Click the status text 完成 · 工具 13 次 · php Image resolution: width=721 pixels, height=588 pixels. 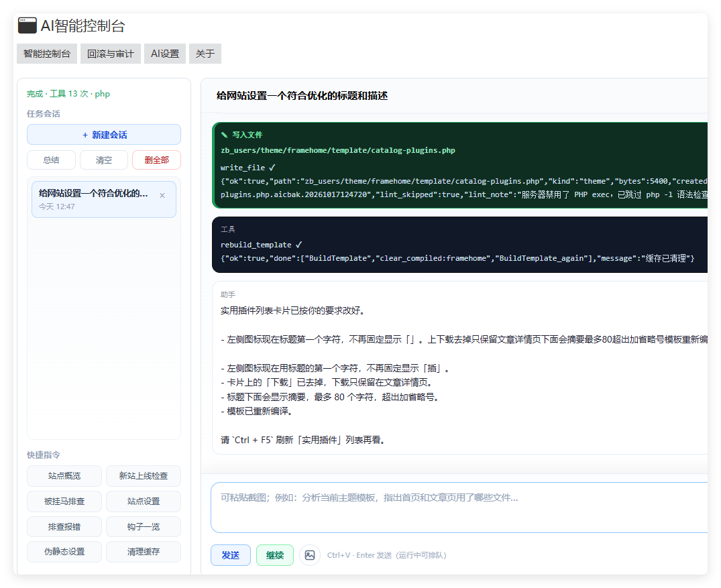tap(68, 94)
